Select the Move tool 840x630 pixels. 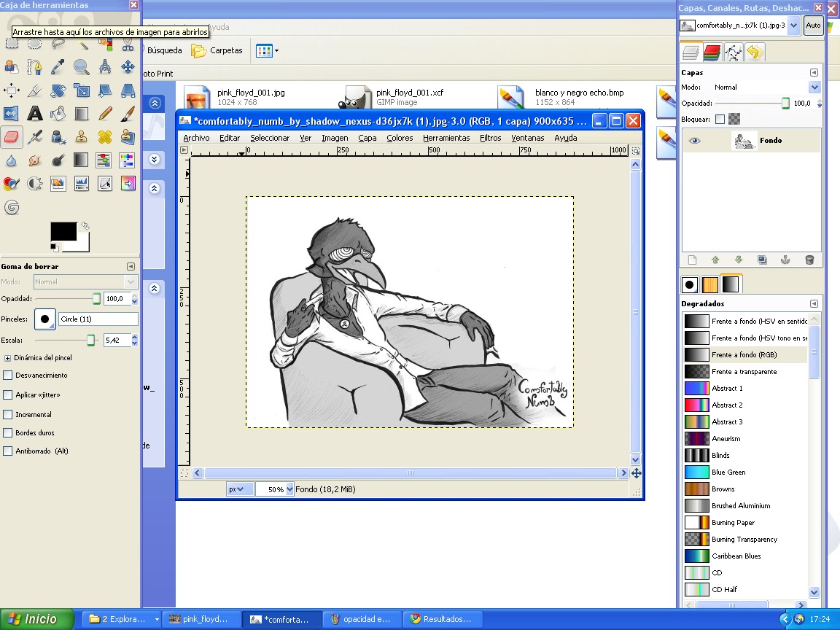click(128, 67)
